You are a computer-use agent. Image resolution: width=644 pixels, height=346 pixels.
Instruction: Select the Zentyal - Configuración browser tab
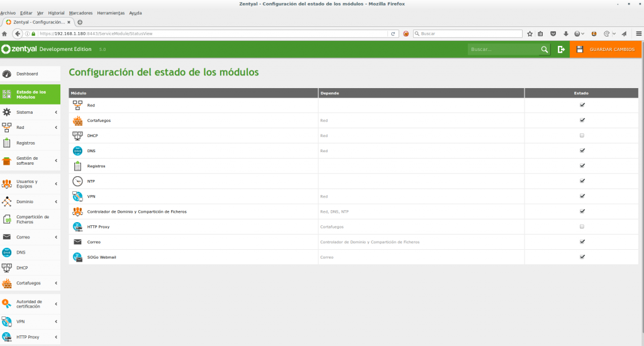point(38,22)
